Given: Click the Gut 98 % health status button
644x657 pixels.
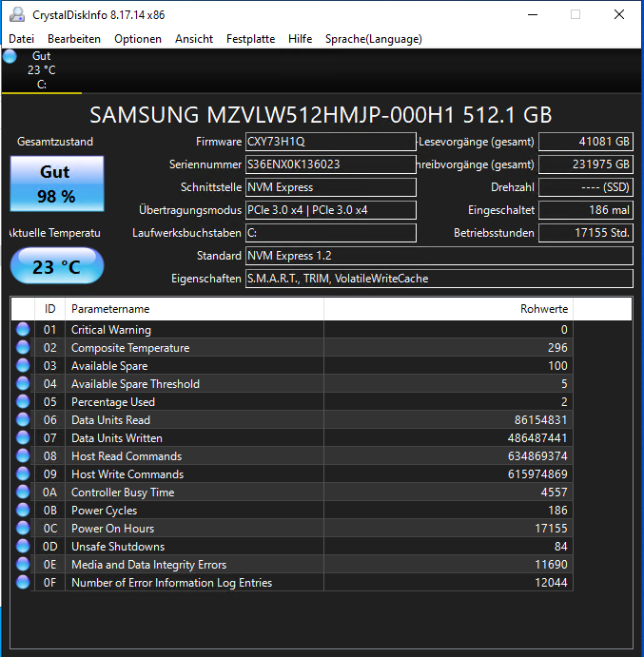Looking at the screenshot, I should click(57, 184).
